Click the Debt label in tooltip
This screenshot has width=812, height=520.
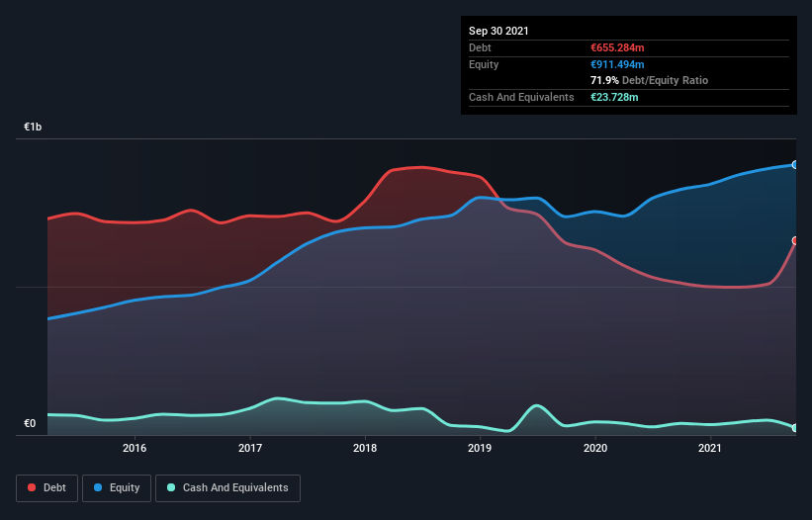(480, 47)
